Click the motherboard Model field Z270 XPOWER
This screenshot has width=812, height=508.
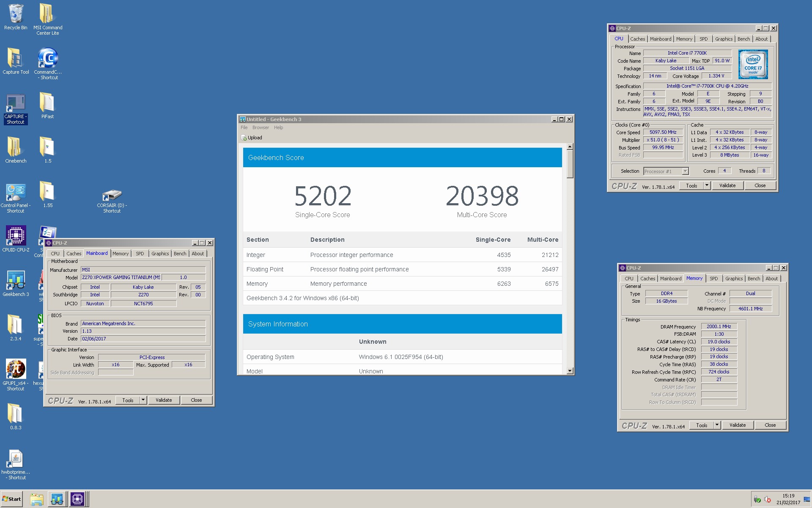[x=121, y=277]
